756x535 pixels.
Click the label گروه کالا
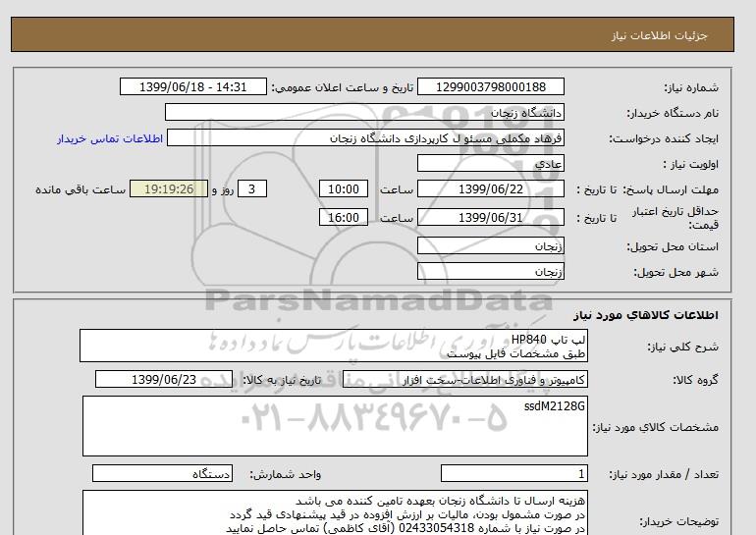coord(696,380)
